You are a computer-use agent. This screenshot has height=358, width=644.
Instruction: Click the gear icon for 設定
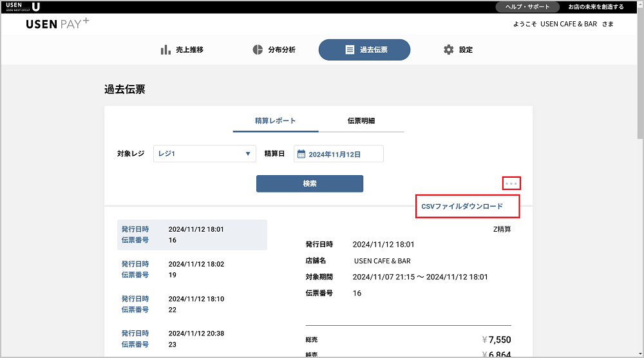449,50
